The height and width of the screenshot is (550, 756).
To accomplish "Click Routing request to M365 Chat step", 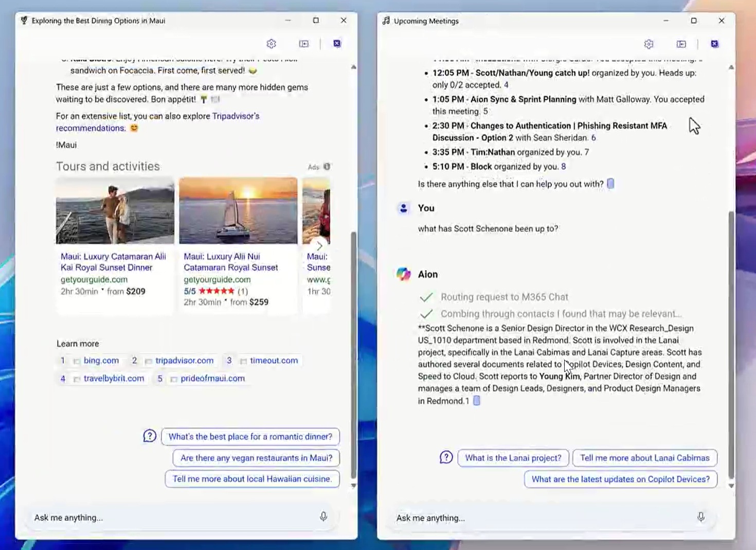I will coord(504,297).
